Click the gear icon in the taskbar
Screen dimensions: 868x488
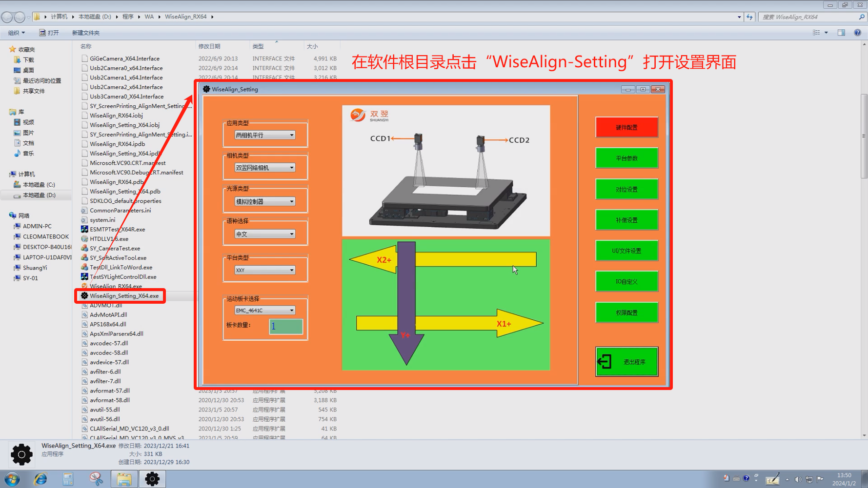[x=152, y=479]
